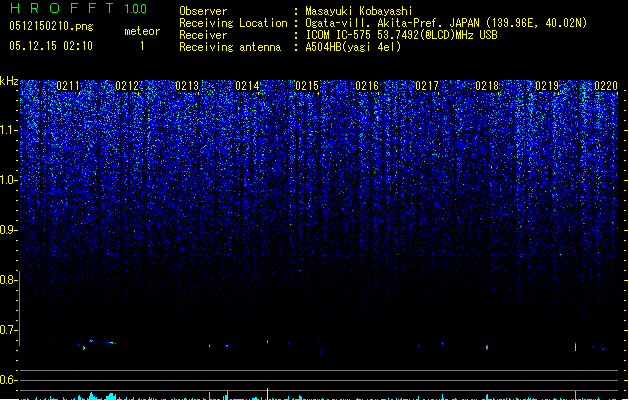Click the 0218 time marker
The image size is (629, 400).
coord(487,86)
